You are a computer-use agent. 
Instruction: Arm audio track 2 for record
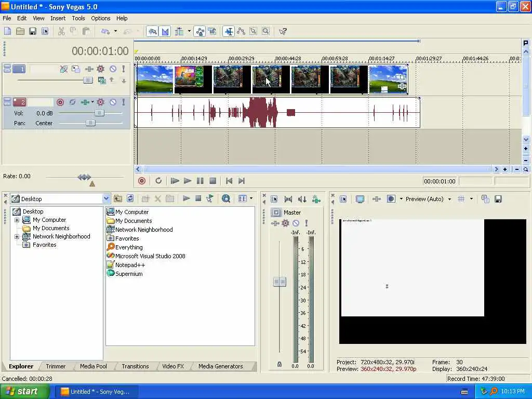(x=60, y=102)
